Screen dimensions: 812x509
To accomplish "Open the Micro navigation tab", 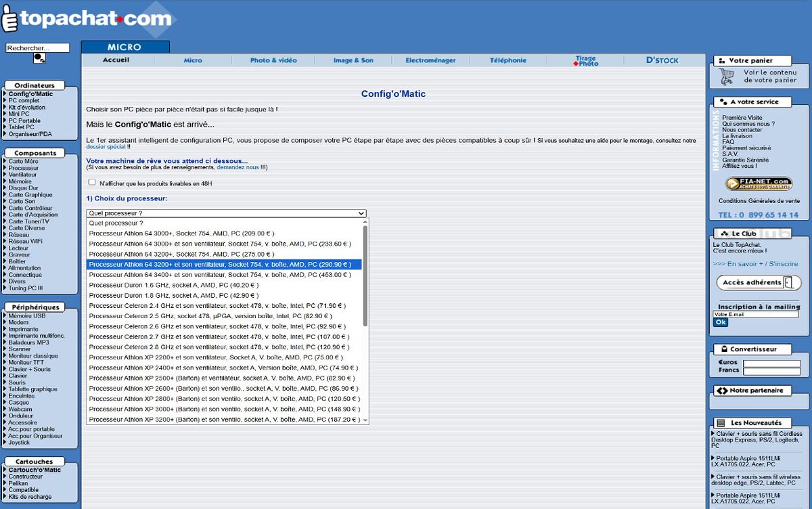I will [x=193, y=60].
